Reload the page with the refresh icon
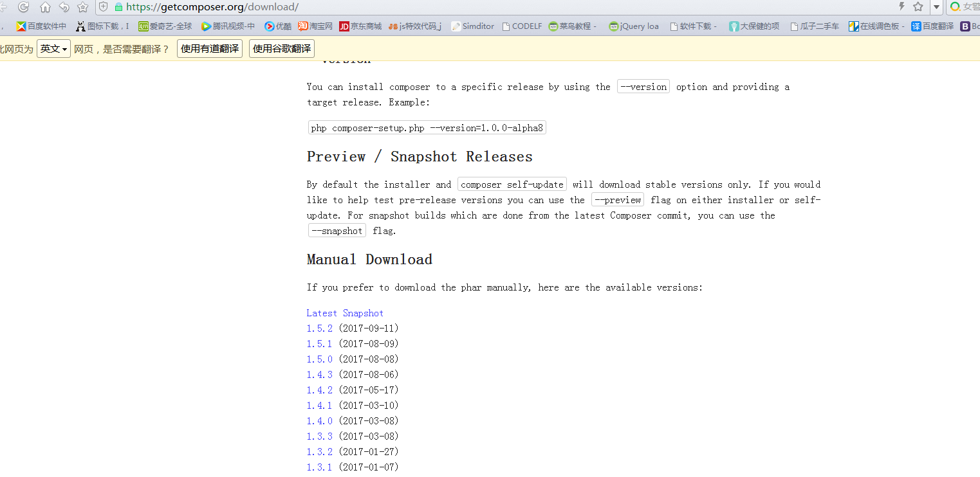Screen dimensions: 980x477 point(24,7)
